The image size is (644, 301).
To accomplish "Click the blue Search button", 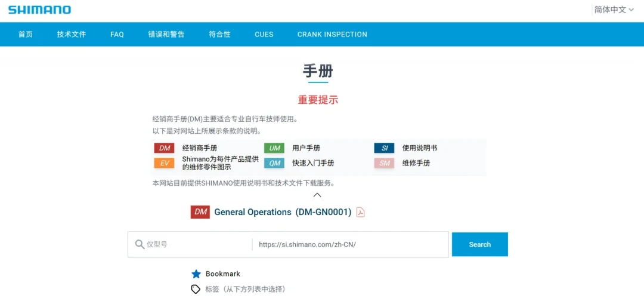I will (479, 244).
